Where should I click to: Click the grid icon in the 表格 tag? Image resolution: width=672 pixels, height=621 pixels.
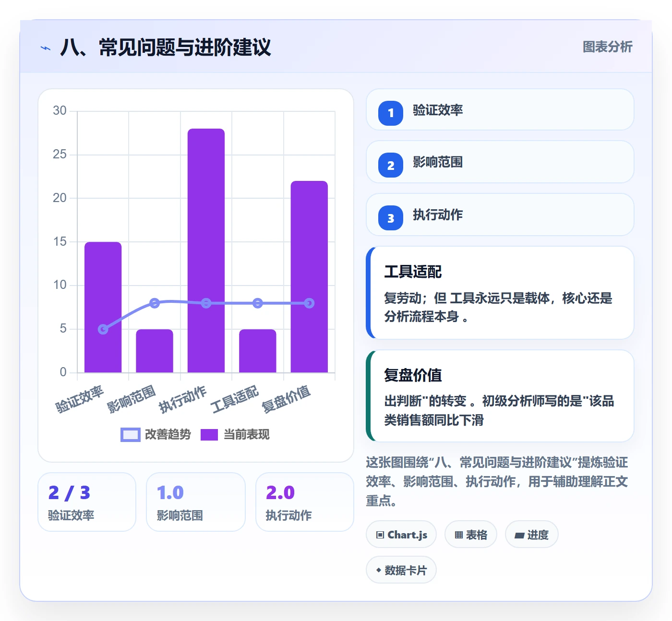coord(459,535)
